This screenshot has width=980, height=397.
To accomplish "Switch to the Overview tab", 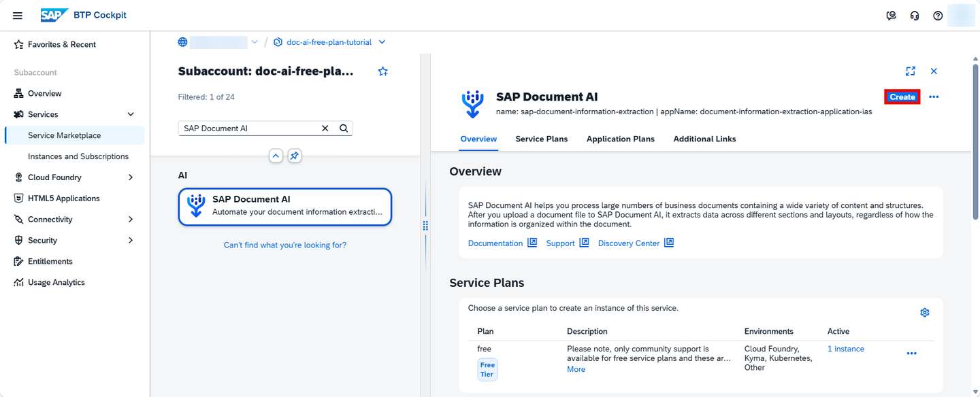I will coord(478,139).
